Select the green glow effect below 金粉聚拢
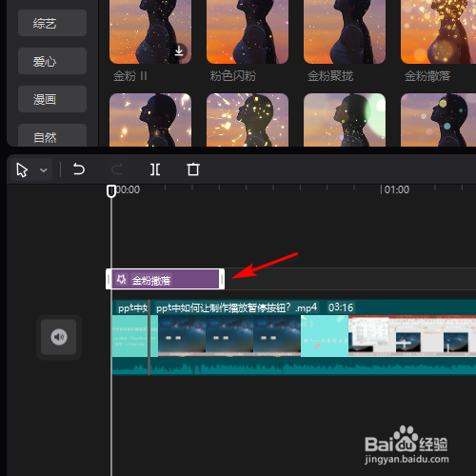Screen dimensions: 476x476 click(345, 120)
